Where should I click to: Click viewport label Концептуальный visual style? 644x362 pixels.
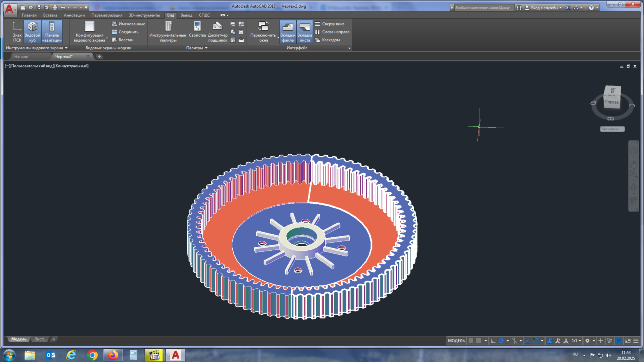click(71, 66)
